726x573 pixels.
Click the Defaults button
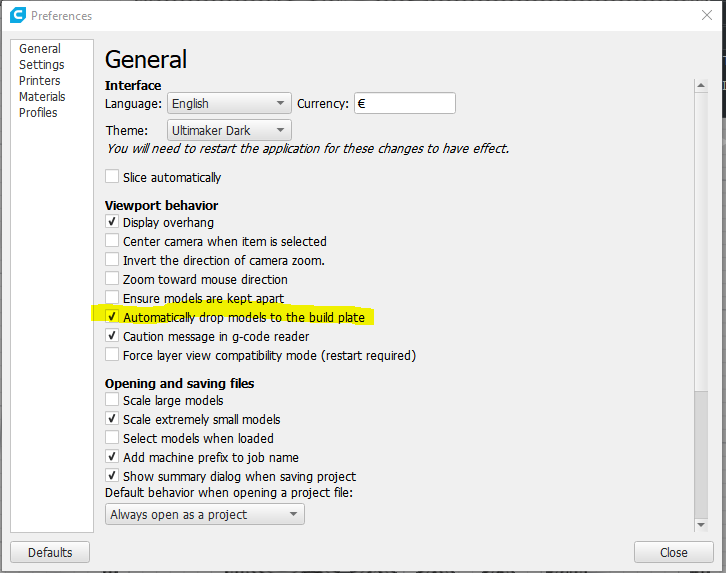50,552
